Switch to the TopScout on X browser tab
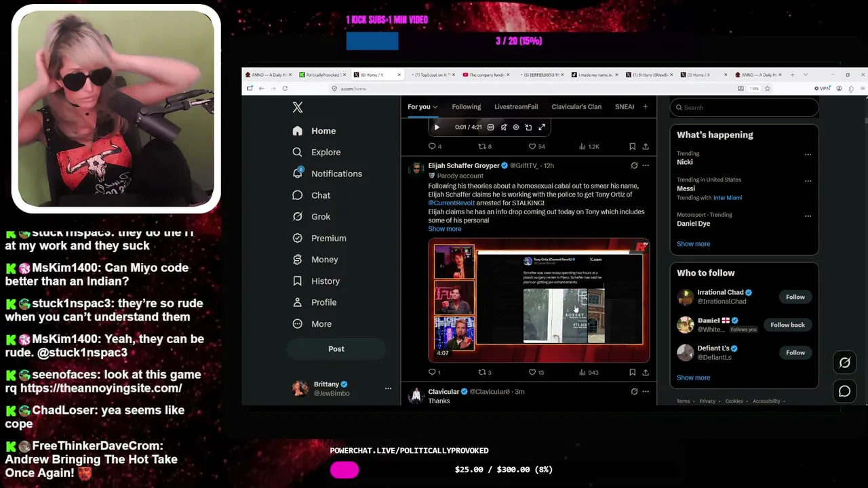Viewport: 868px width, 488px height. click(x=431, y=75)
